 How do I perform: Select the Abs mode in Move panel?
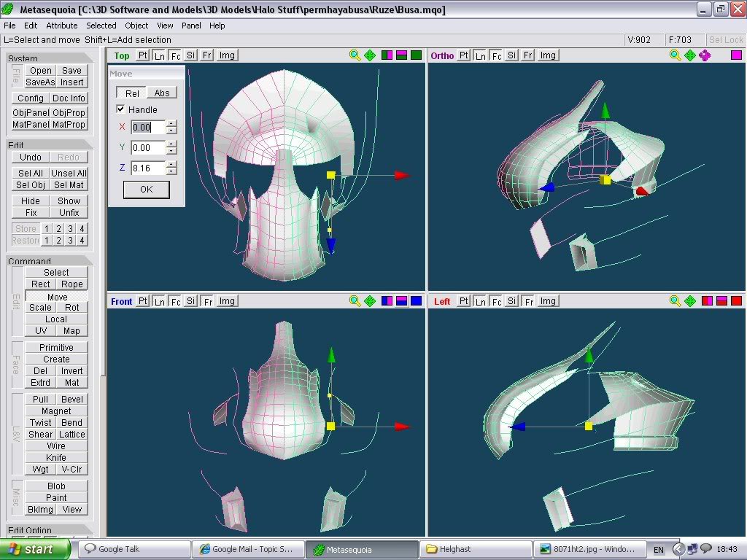pos(162,93)
